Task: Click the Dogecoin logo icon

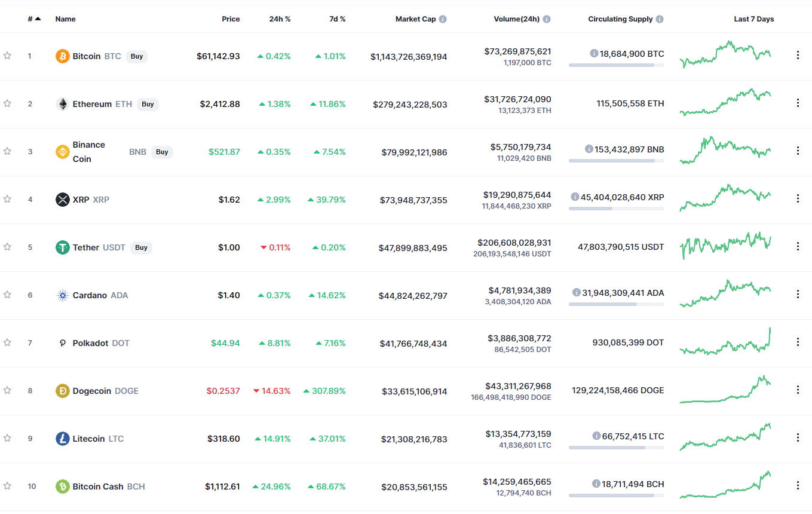Action: point(63,391)
